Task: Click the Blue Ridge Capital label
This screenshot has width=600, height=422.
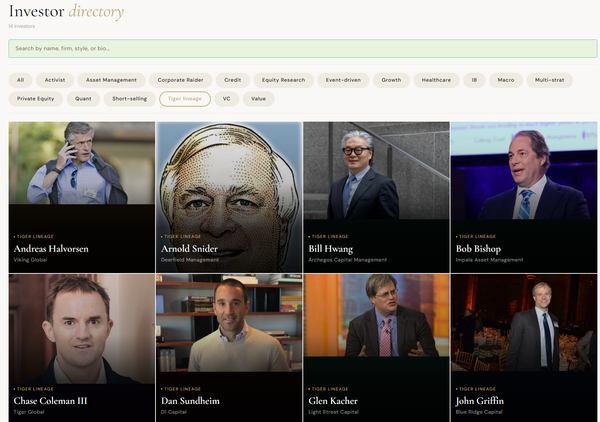Action: click(x=479, y=412)
